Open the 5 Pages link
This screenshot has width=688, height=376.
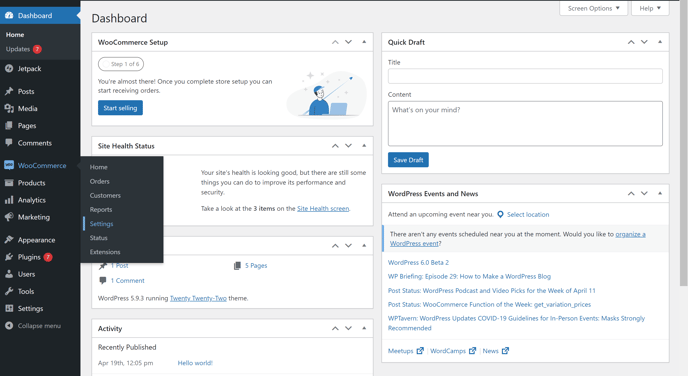pos(256,265)
